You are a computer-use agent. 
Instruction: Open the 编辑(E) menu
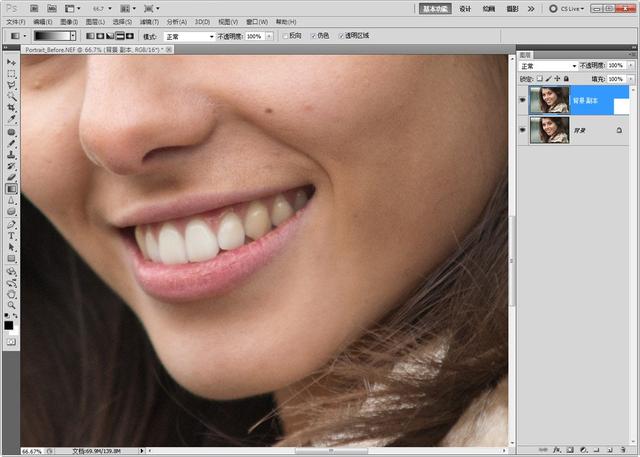coord(42,22)
